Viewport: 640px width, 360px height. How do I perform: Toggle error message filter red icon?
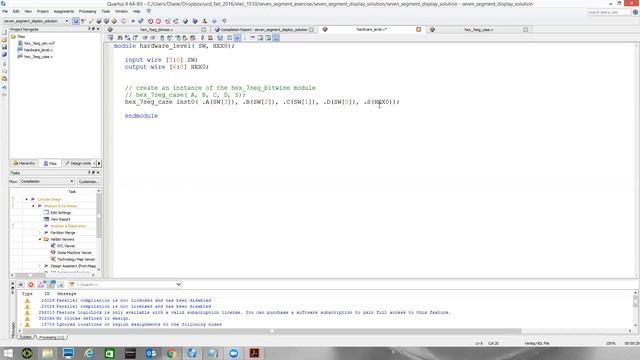point(31,284)
